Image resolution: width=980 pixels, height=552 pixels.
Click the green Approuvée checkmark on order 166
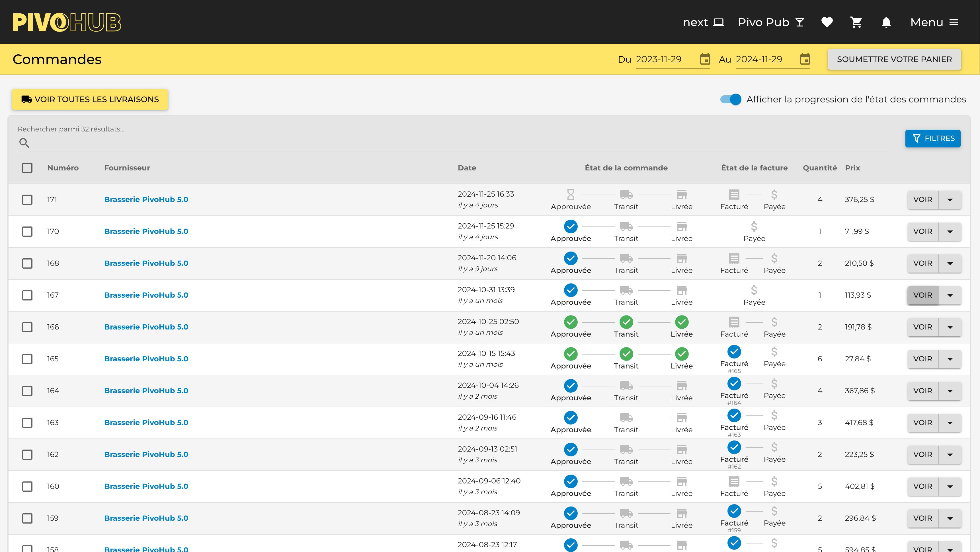pyautogui.click(x=571, y=322)
